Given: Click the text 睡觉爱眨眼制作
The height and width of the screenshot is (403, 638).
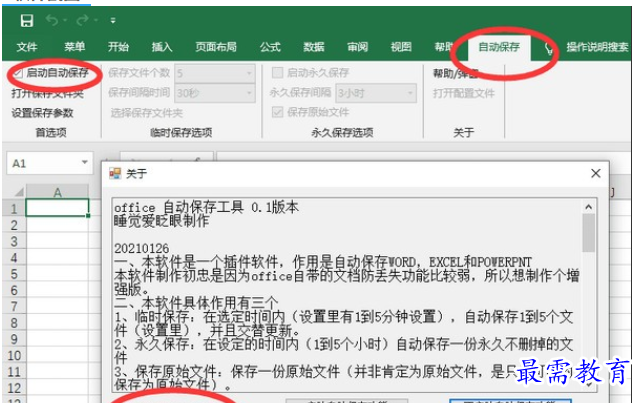Looking at the screenshot, I should 162,221.
